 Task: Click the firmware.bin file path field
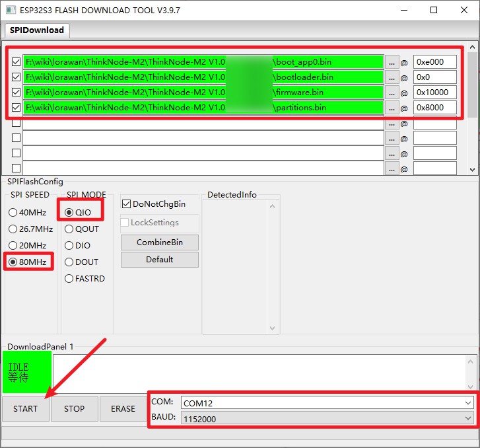click(x=203, y=93)
